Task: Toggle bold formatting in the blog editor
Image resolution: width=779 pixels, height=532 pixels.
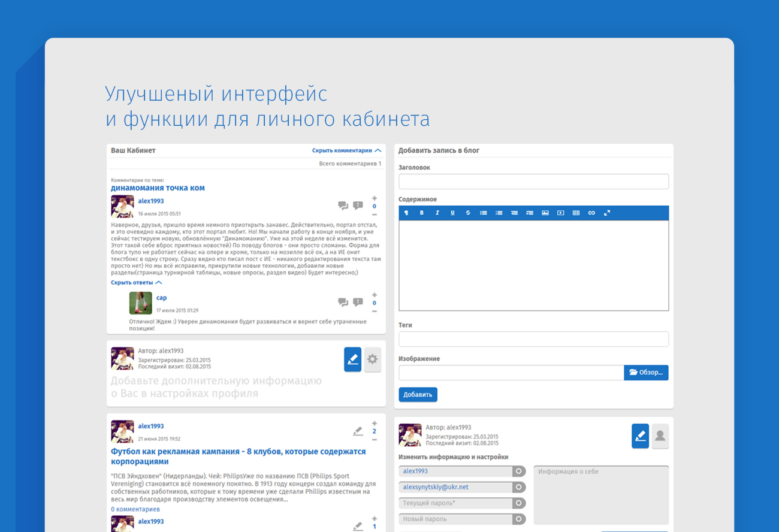Action: pos(421,213)
